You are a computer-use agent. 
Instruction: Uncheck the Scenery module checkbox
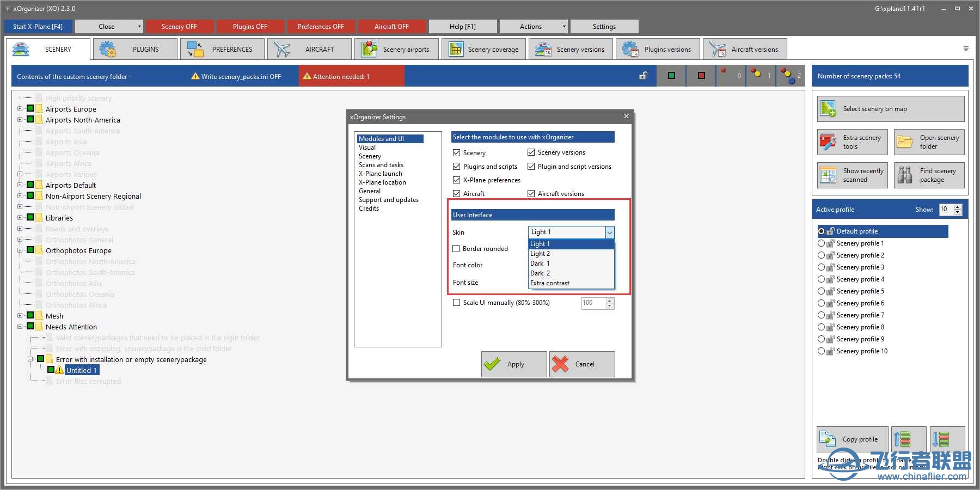(457, 153)
